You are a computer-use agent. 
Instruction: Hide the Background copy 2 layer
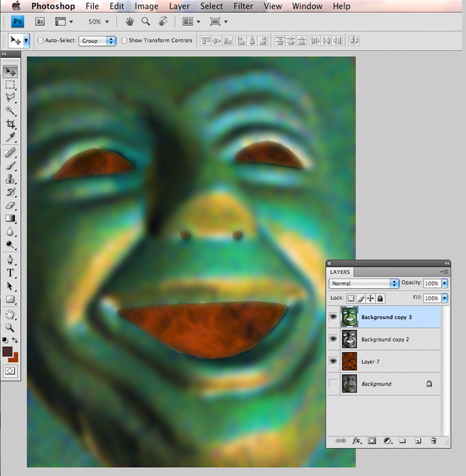[333, 339]
